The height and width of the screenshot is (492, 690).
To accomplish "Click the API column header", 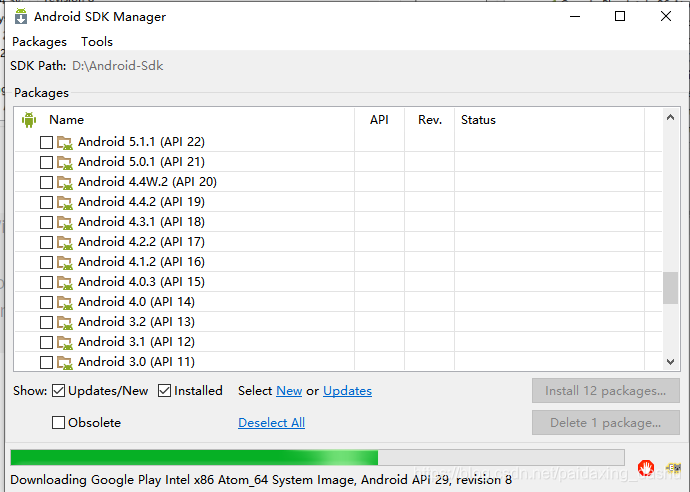I will (379, 120).
